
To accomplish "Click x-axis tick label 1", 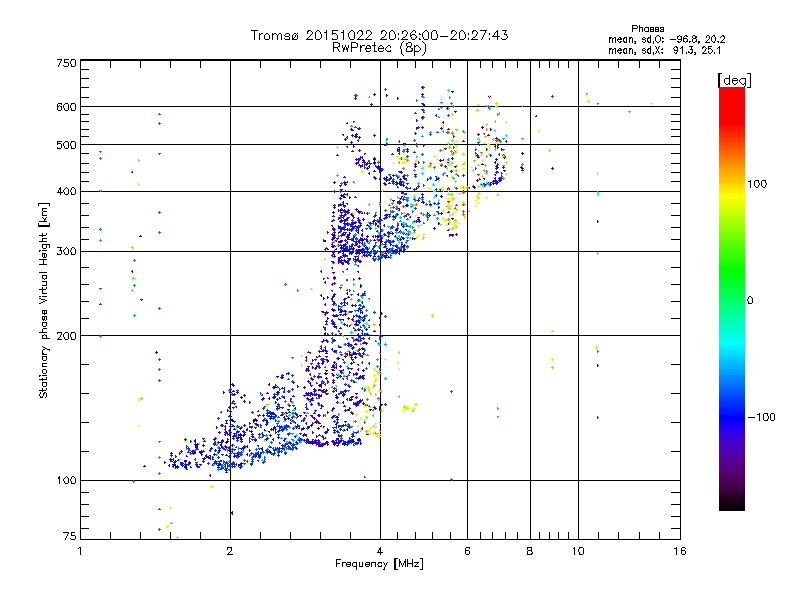I will [80, 551].
